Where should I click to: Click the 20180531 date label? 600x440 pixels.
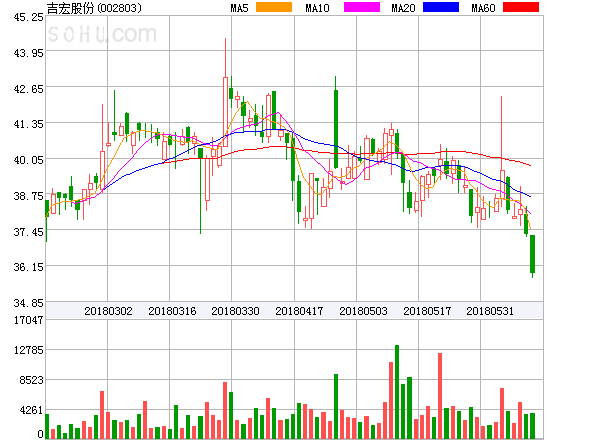[490, 311]
